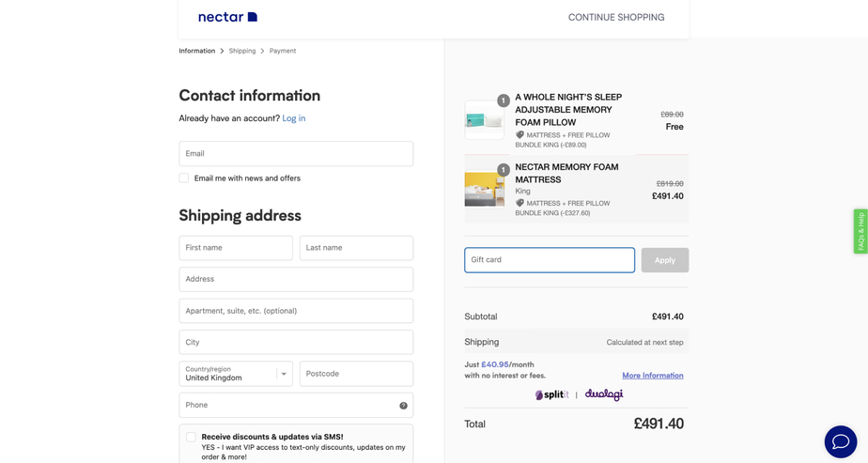Click the Dividebuy logo
This screenshot has height=463, width=868.
(604, 395)
